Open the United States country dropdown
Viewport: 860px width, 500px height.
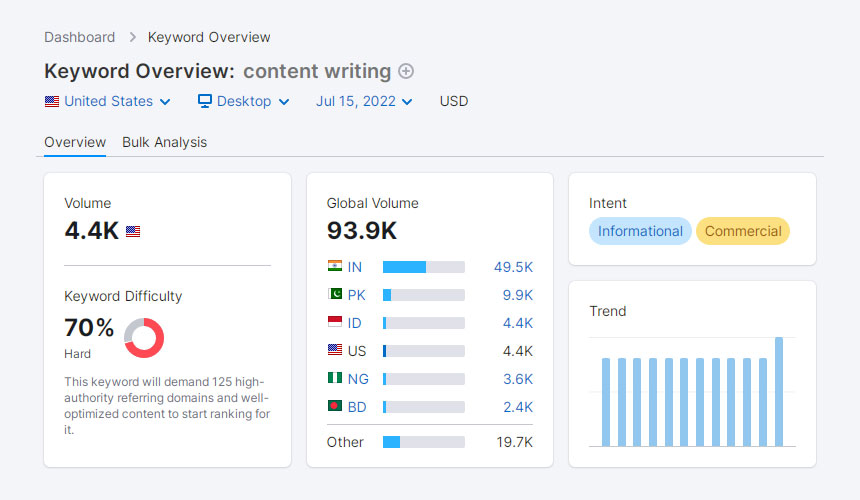[x=108, y=101]
